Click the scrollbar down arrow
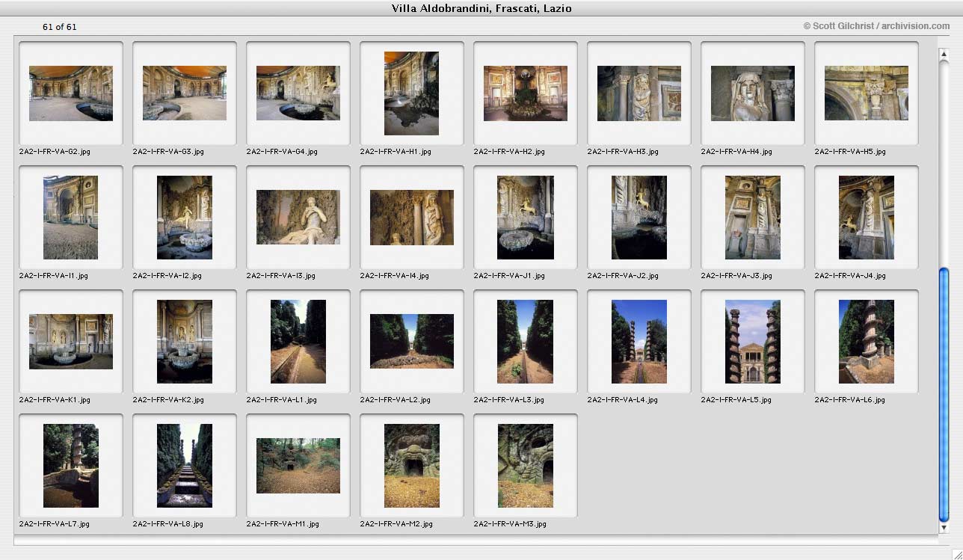 pos(944,528)
